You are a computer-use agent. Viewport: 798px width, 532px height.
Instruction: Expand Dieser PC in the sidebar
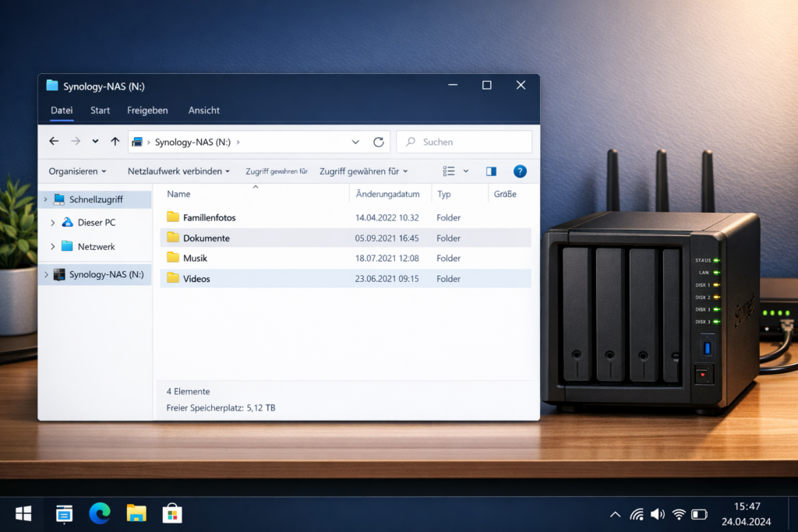(52, 223)
